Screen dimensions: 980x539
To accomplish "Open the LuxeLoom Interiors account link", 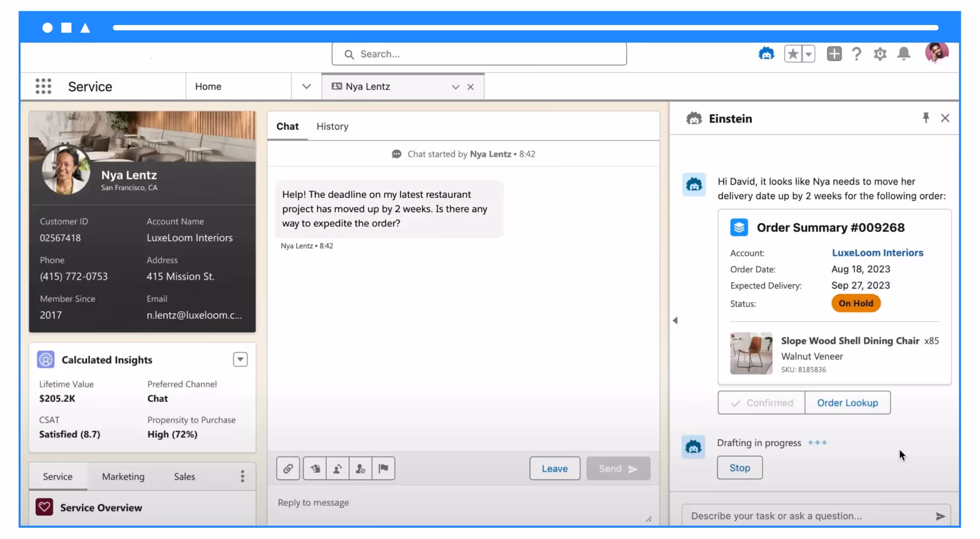I will (878, 253).
